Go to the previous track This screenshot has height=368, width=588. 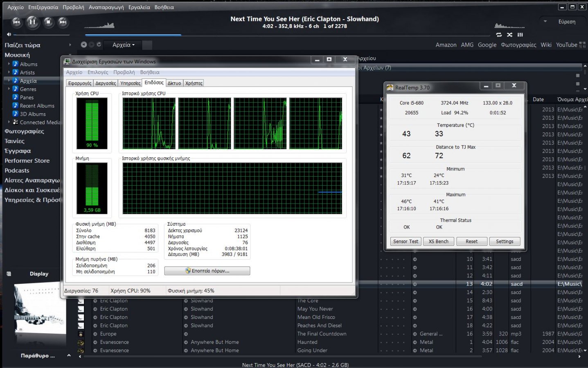[x=16, y=22]
